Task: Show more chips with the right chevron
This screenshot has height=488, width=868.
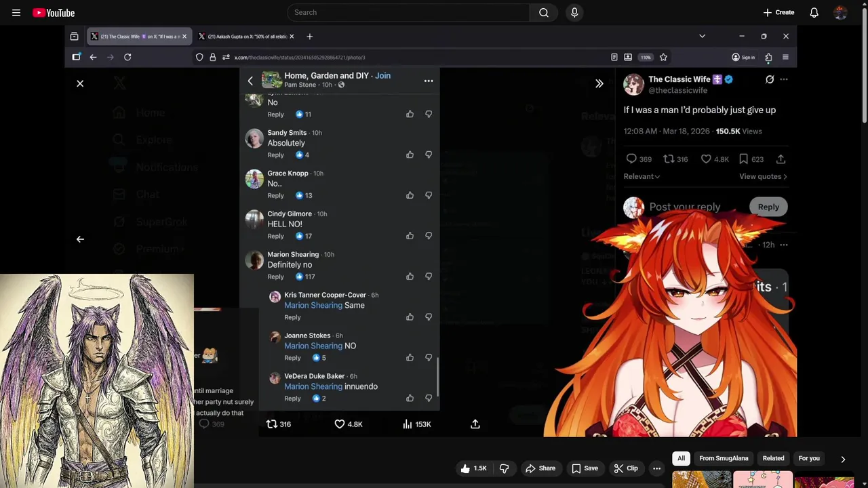Action: (843, 459)
